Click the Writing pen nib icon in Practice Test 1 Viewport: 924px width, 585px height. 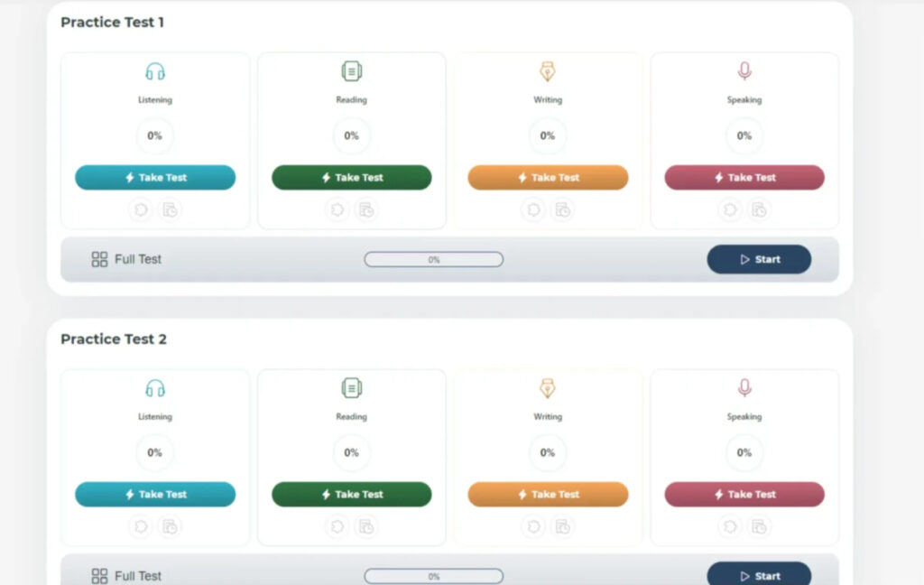[x=548, y=71]
